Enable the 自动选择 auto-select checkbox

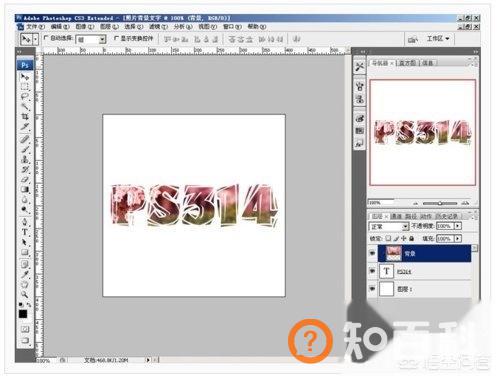(x=46, y=38)
